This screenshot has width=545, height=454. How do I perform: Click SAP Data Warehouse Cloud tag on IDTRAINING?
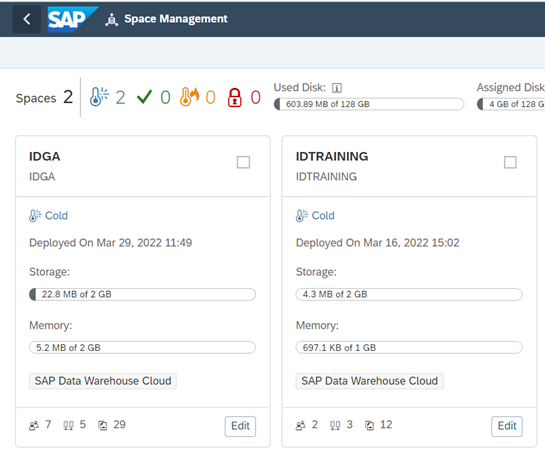369,381
